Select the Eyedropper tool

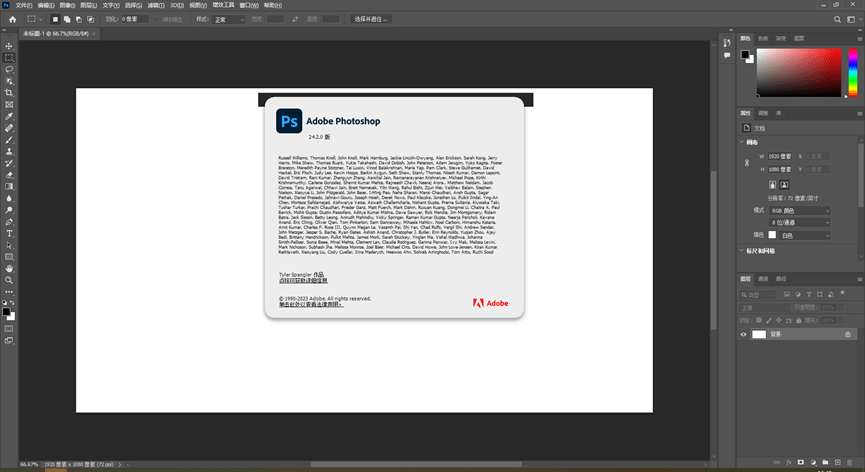(x=9, y=116)
